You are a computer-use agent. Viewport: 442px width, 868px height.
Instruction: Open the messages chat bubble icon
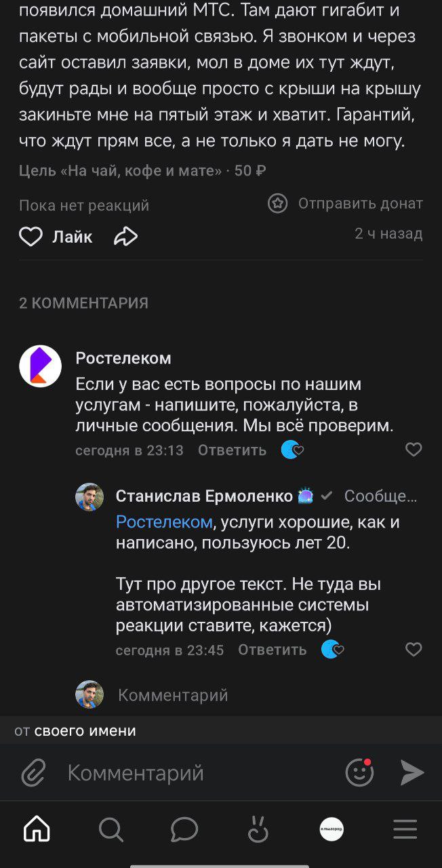[184, 829]
